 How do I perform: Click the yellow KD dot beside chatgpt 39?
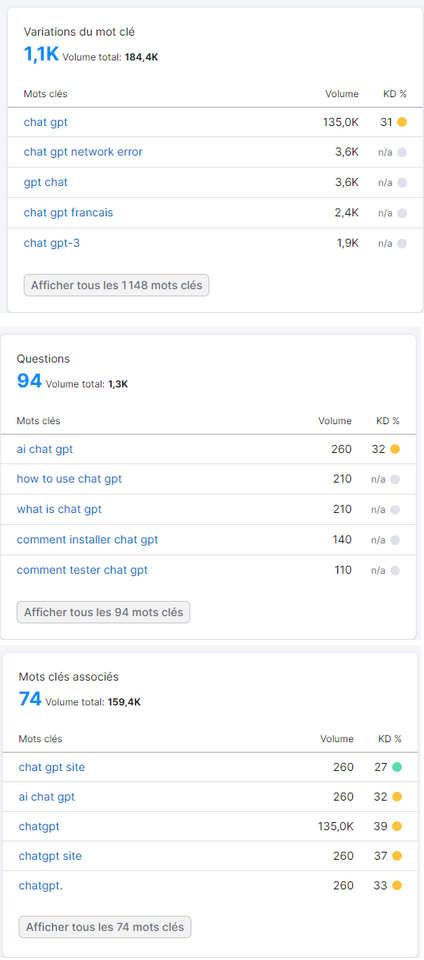tap(397, 827)
